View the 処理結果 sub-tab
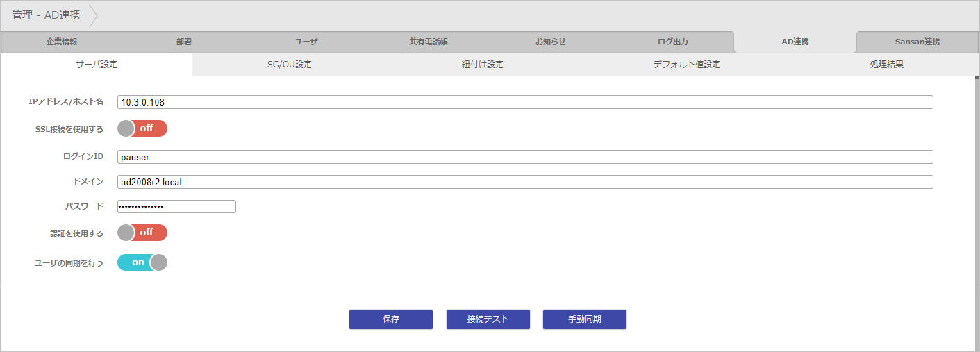The height and width of the screenshot is (352, 980). pos(887,65)
